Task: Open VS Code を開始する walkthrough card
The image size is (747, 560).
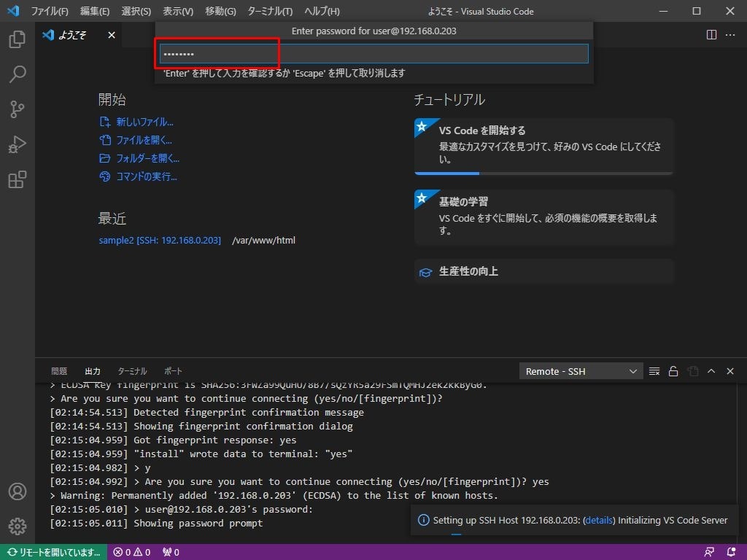Action: (x=543, y=146)
